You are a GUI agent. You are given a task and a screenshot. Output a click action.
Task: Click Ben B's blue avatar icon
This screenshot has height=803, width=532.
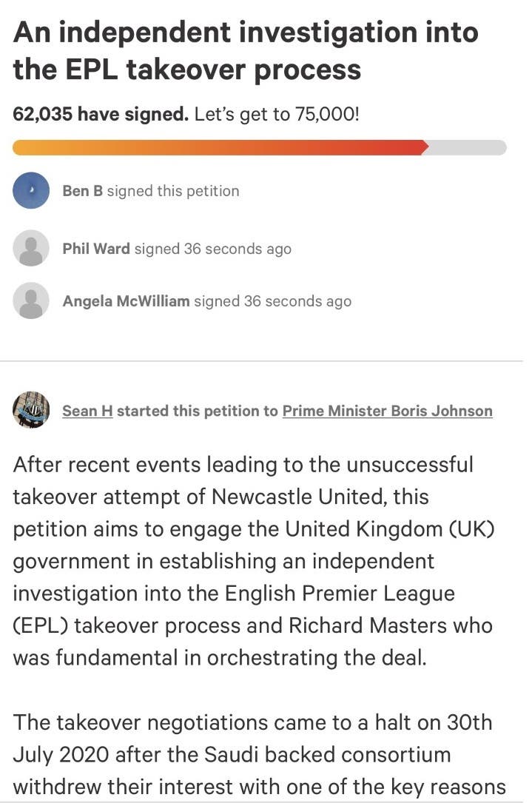pos(31,190)
